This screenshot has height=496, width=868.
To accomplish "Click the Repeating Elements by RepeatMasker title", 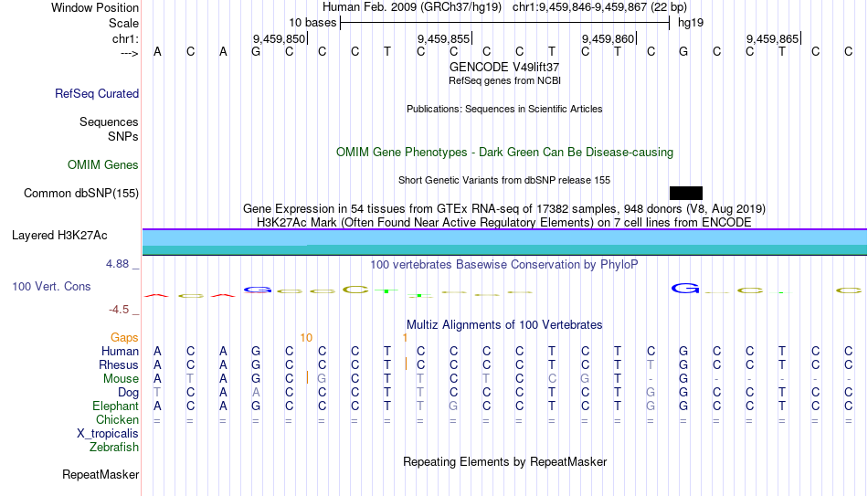I will [x=504, y=461].
